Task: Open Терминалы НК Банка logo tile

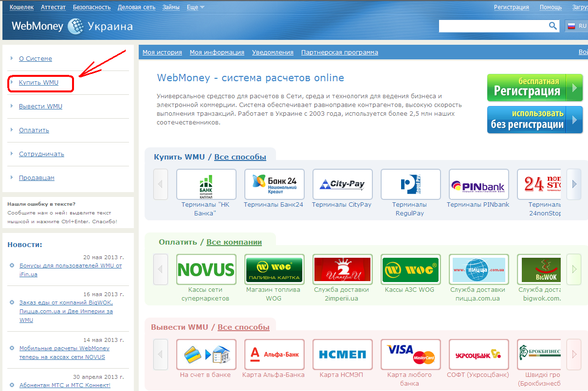Action: coord(206,184)
